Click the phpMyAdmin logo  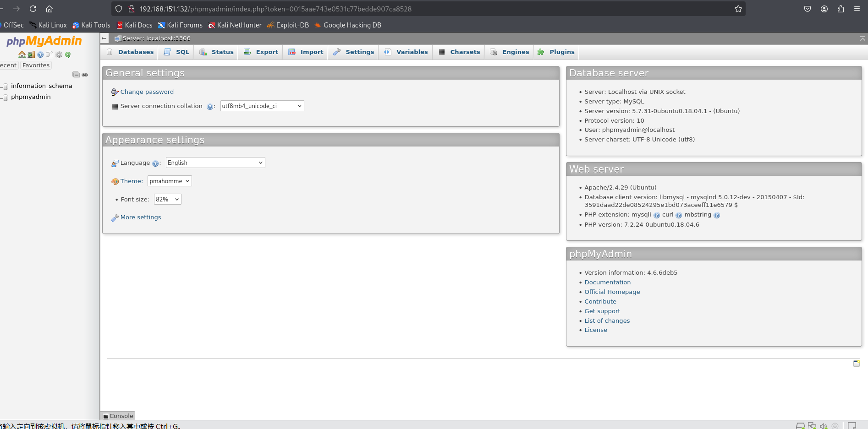tap(44, 41)
